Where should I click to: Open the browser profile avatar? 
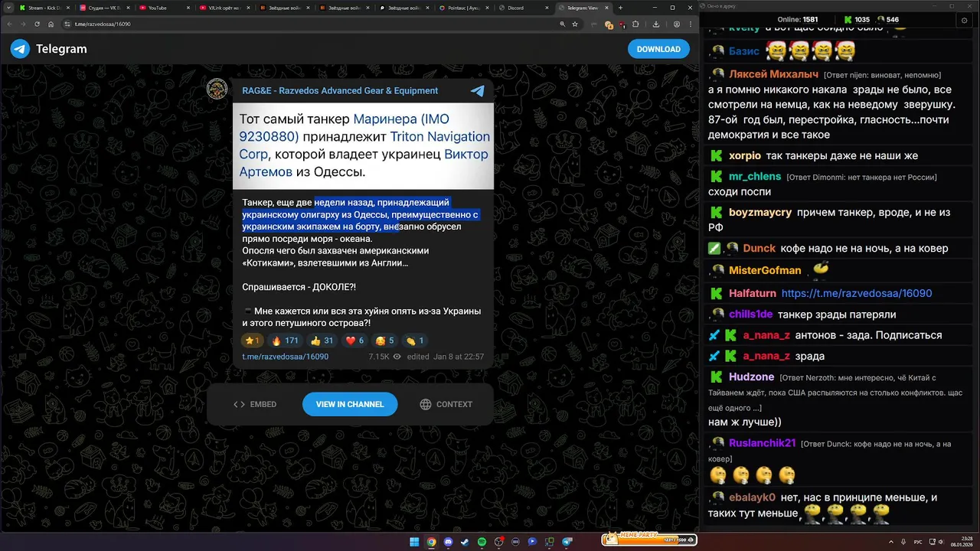coord(678,24)
